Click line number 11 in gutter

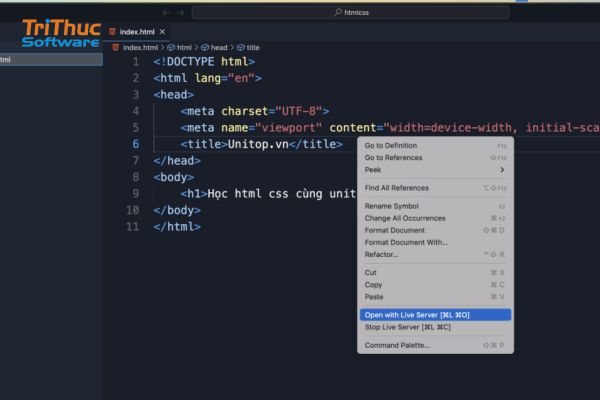[132, 227]
